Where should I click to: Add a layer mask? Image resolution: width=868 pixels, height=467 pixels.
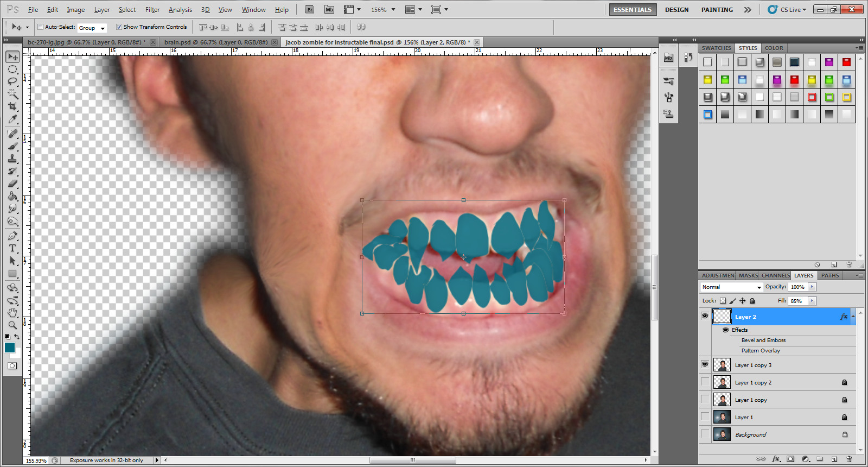pos(790,459)
